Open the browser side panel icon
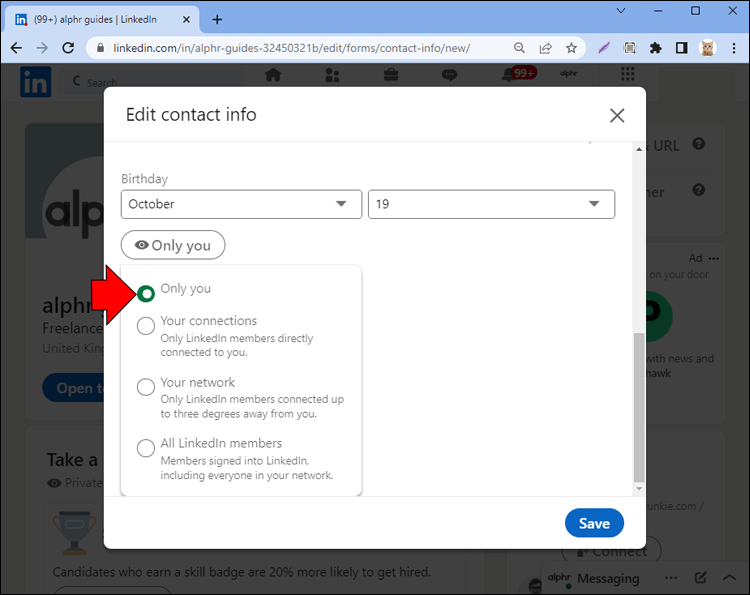This screenshot has height=595, width=750. click(681, 48)
